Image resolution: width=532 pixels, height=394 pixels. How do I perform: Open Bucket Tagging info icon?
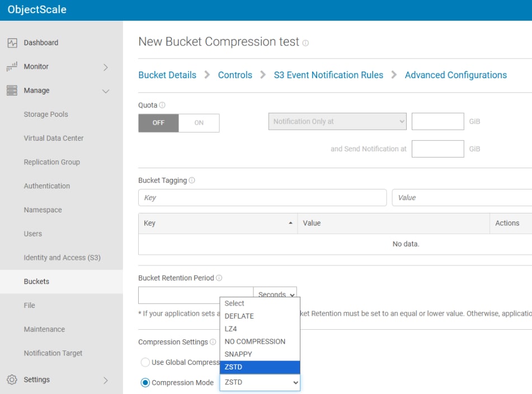pos(192,180)
